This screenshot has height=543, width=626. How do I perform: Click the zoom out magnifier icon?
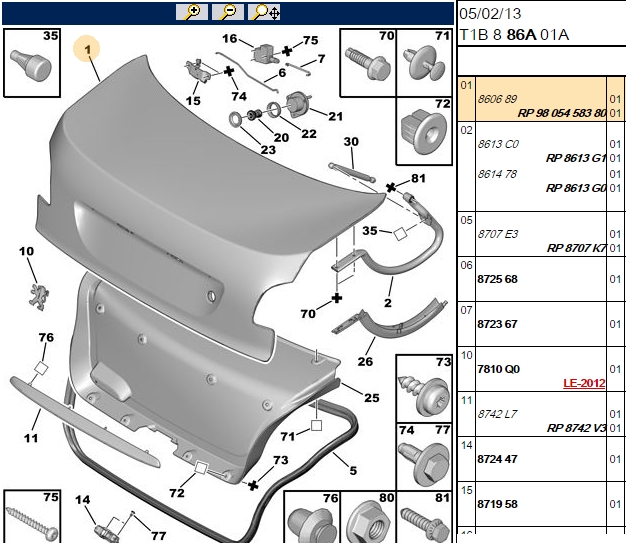[x=228, y=12]
